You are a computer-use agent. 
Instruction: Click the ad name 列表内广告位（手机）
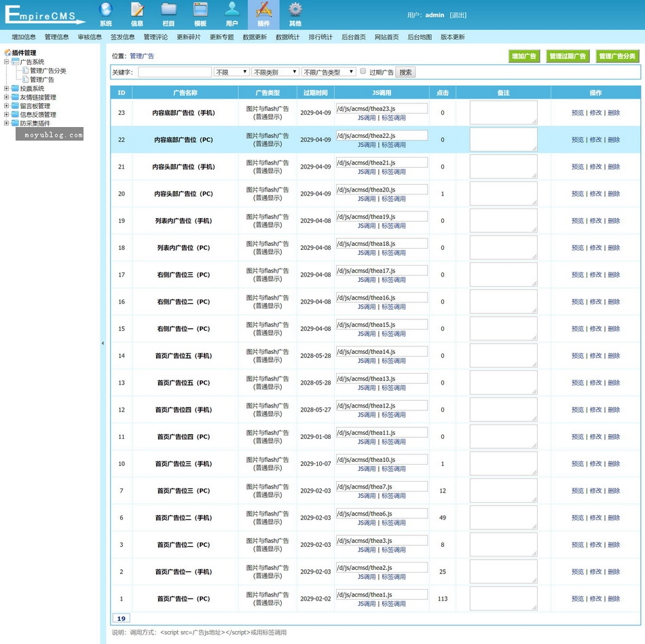pyautogui.click(x=183, y=221)
